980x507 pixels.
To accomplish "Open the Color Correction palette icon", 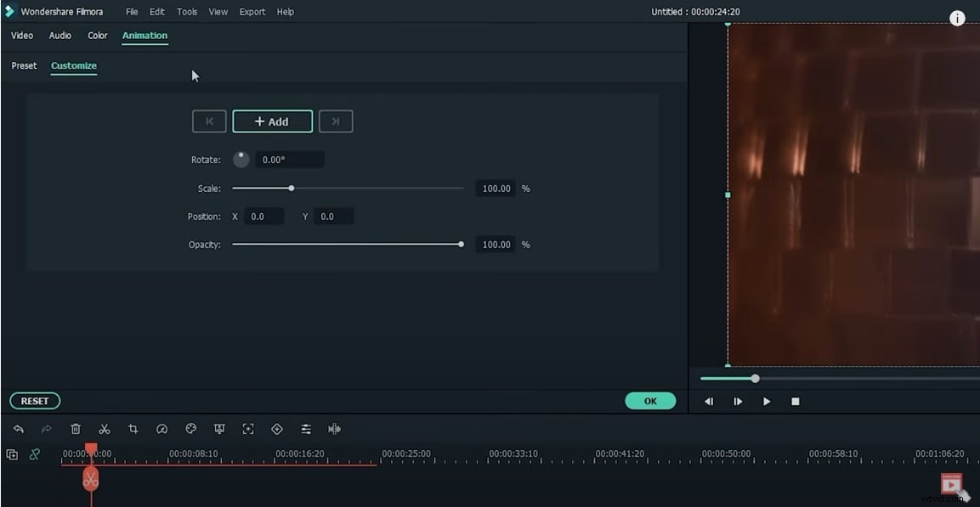I will pos(191,429).
